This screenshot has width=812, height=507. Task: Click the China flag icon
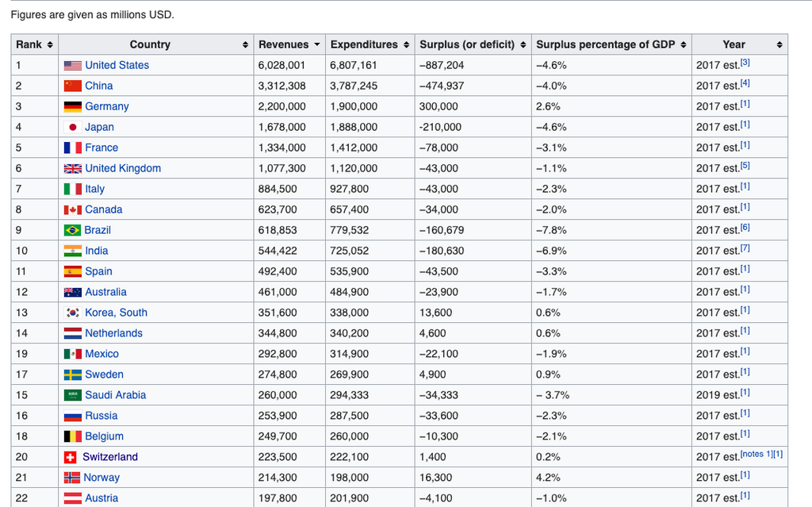[73, 86]
